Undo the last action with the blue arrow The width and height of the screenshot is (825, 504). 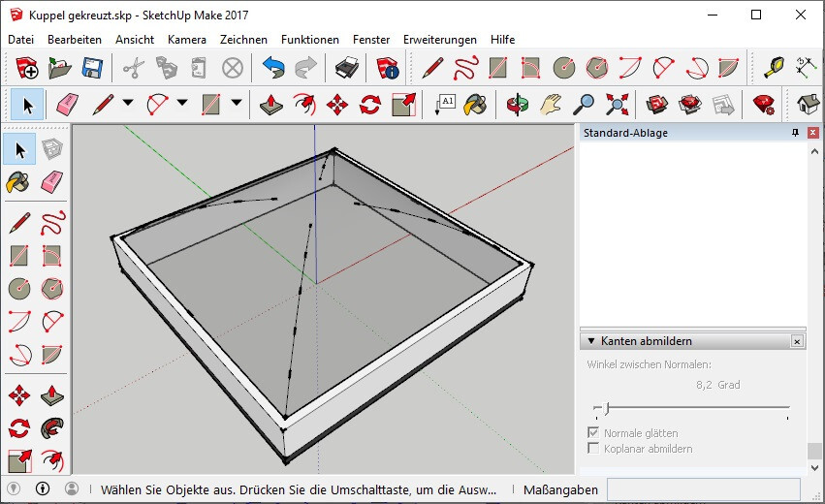point(273,68)
